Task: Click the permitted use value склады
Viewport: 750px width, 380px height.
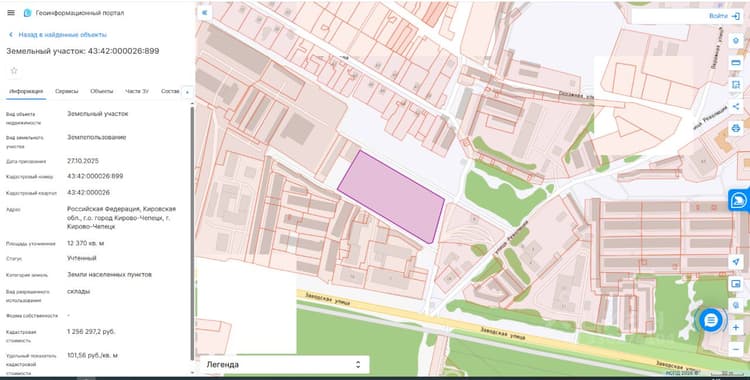Action: [78, 291]
